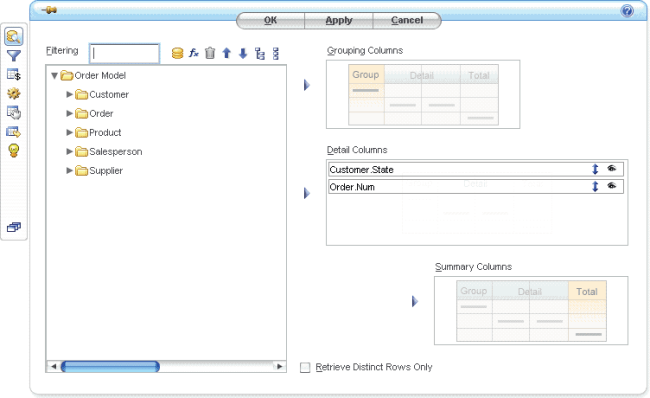Click the cascading windows sidebar icon
650x398 pixels.
click(14, 227)
